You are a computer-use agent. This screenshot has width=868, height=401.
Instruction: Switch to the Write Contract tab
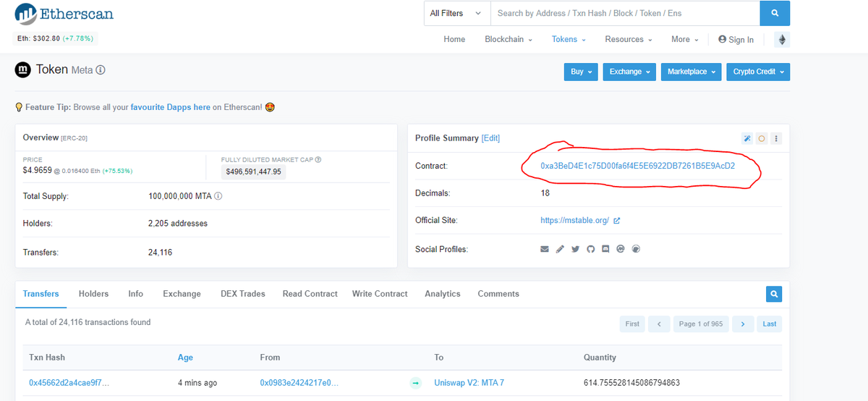[380, 294]
